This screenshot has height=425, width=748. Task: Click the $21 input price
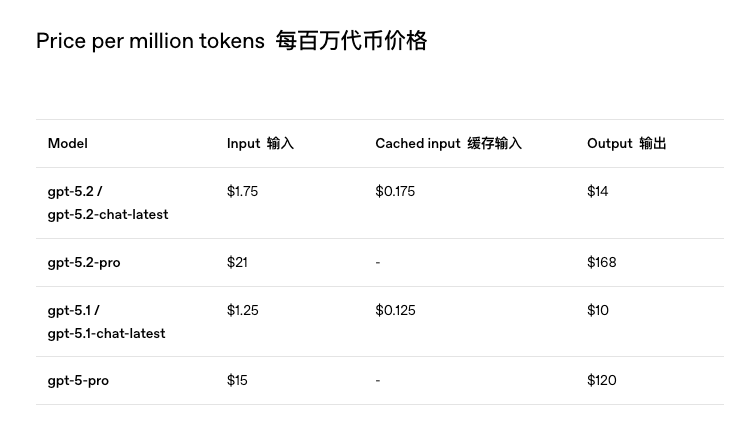pos(237,262)
